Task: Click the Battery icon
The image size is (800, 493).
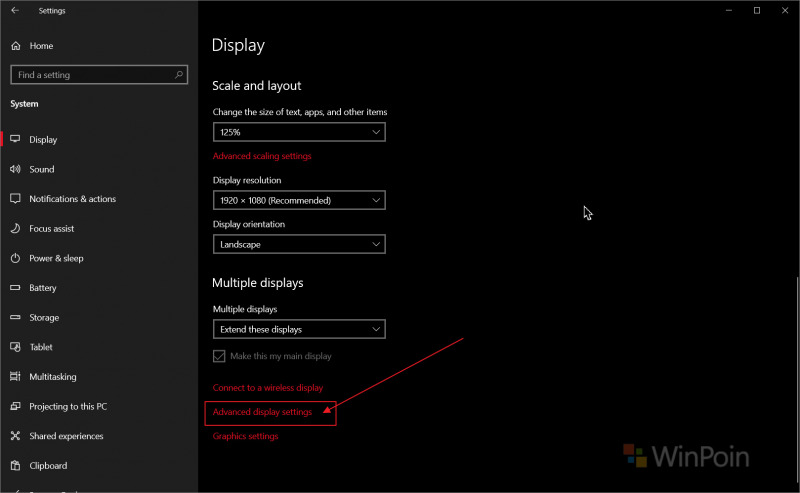Action: [15, 287]
